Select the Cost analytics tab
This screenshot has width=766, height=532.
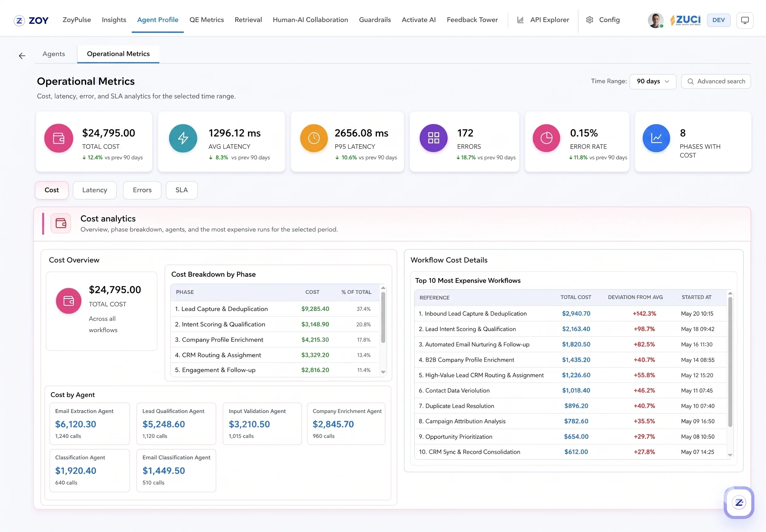point(52,190)
